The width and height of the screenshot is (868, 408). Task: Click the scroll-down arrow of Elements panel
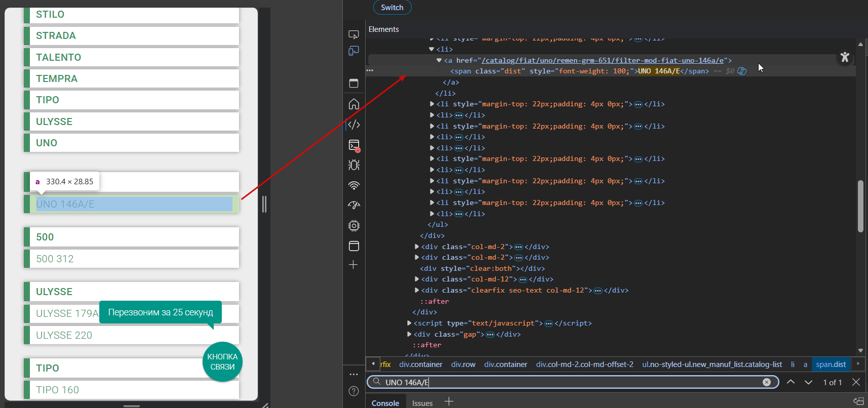860,350
